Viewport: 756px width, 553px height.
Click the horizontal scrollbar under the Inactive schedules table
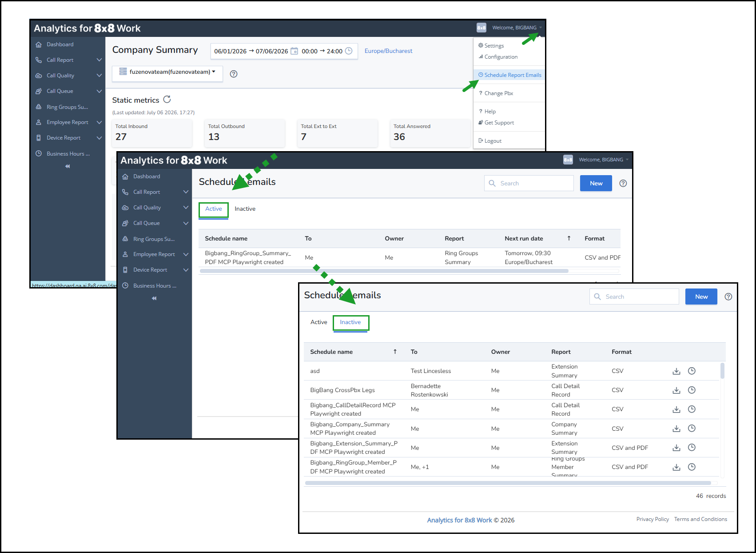[508, 483]
